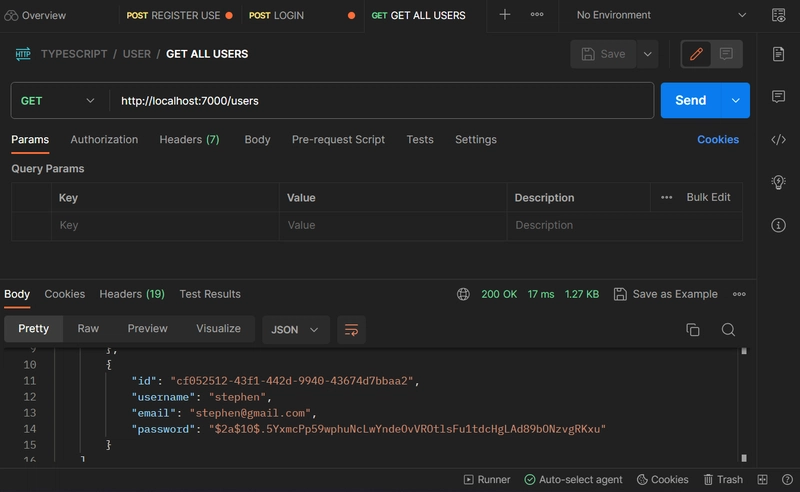Open the Overview tab
Screen dimensions: 800x492
(35, 15)
